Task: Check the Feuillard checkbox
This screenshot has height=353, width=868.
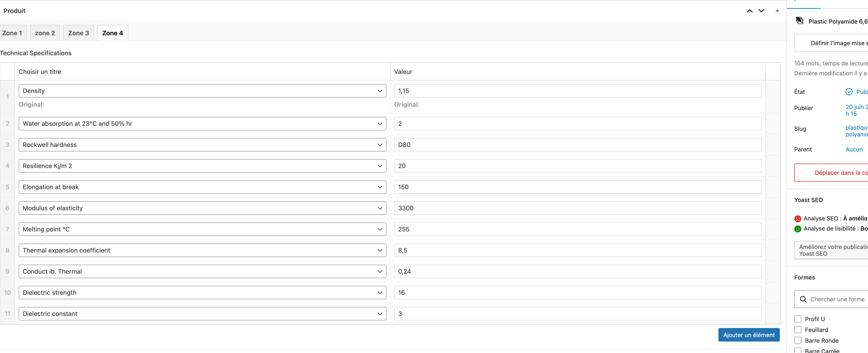Action: point(798,329)
